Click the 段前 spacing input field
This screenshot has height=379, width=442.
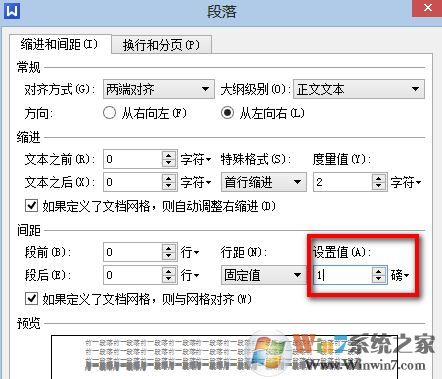[133, 252]
